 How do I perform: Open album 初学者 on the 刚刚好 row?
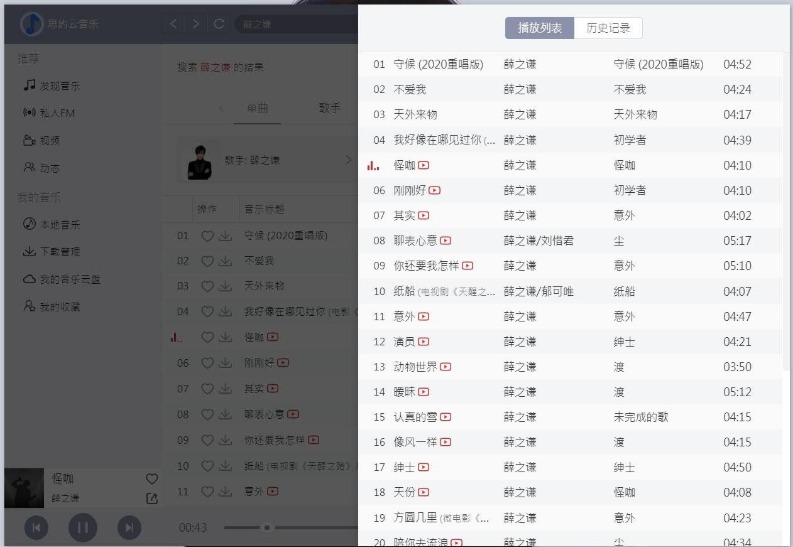pyautogui.click(x=630, y=191)
